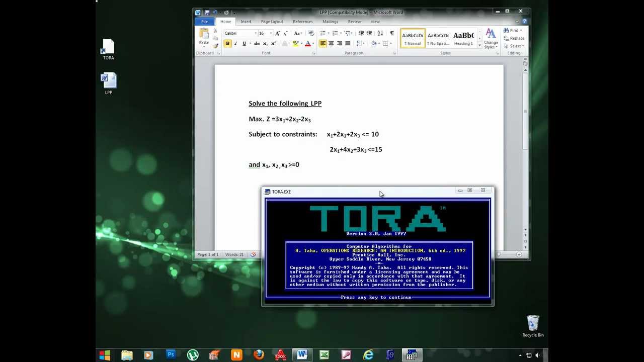Image resolution: width=644 pixels, height=362 pixels.
Task: Click the LPP document desktop icon
Action: tap(108, 84)
